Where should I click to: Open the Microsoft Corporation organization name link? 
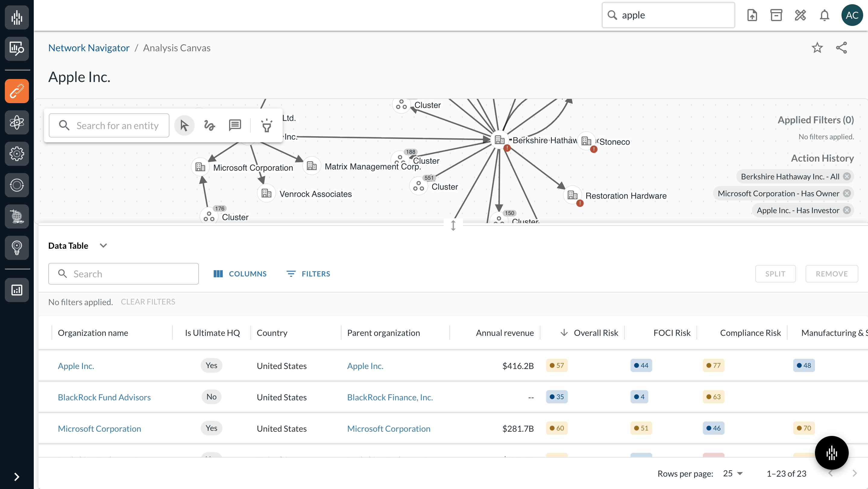[x=99, y=428]
